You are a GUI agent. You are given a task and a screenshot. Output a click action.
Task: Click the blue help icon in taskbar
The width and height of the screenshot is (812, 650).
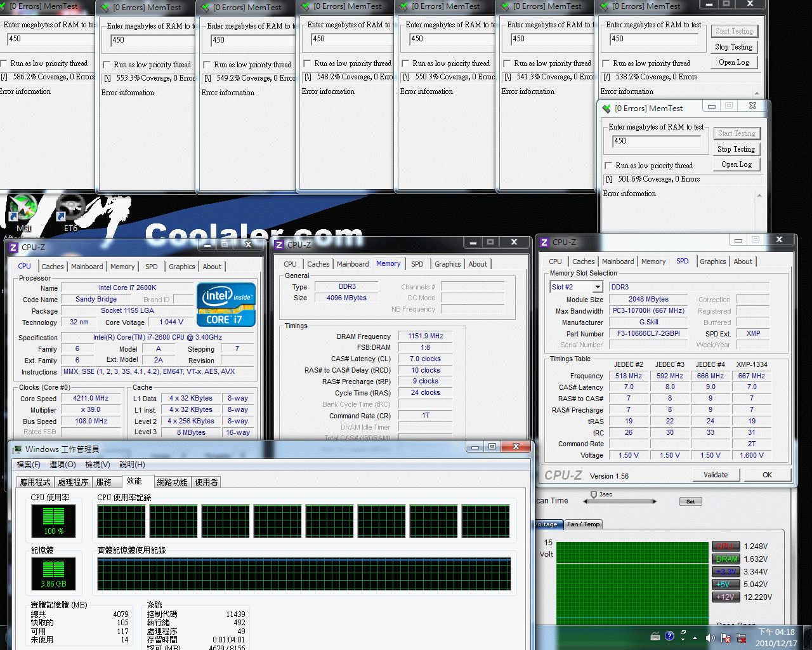669,637
